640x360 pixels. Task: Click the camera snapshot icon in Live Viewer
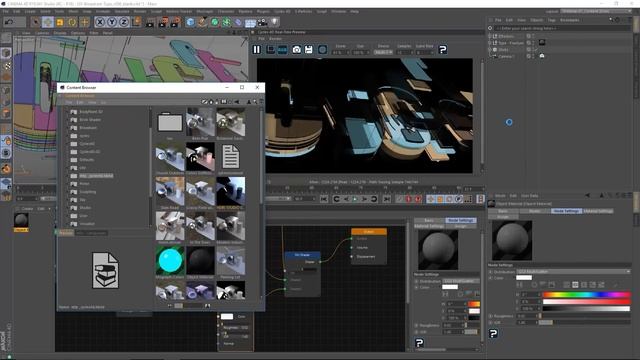click(x=297, y=49)
